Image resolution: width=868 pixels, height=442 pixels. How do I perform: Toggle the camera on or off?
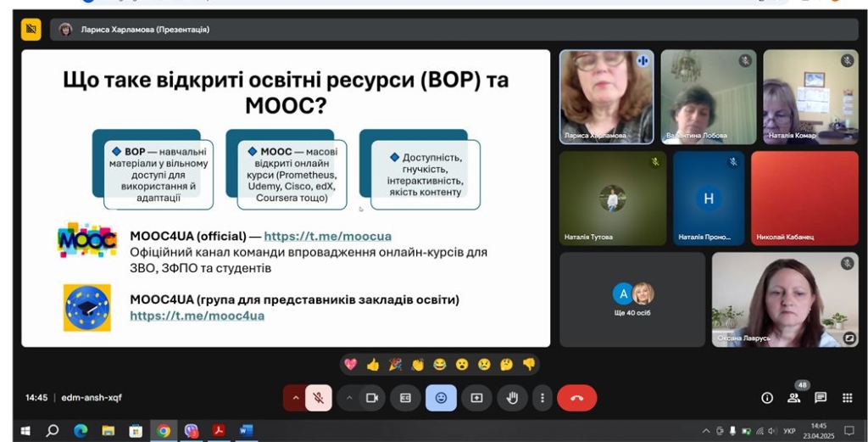(371, 397)
